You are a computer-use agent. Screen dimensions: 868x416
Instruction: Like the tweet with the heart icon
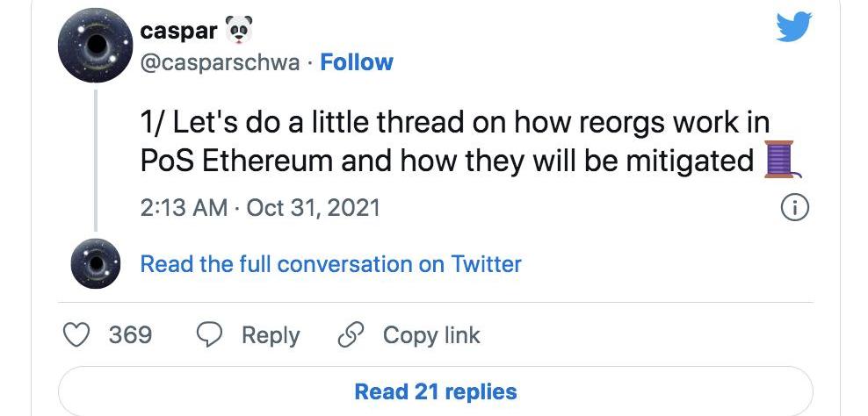[79, 335]
